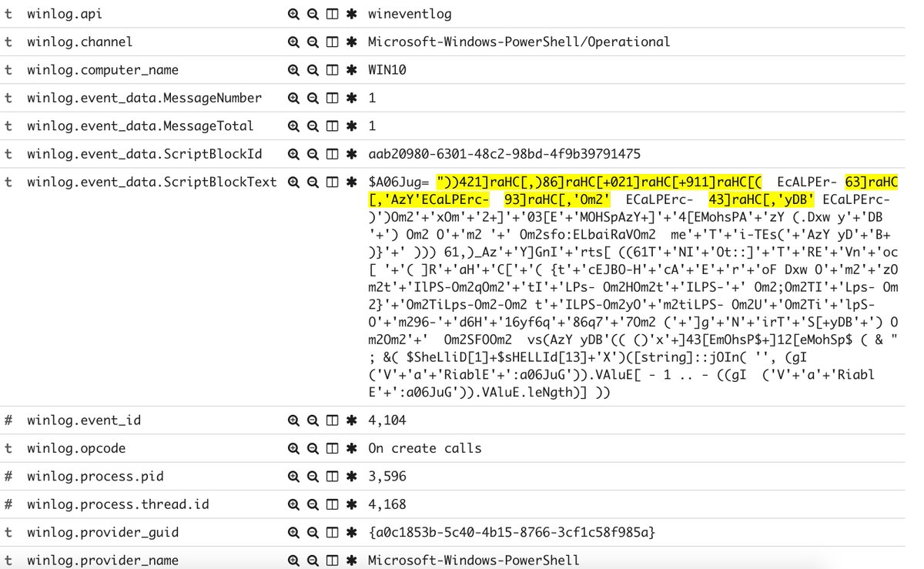Toggle ScriptBlockText column in table
Screen dimensions: 924x569
click(333, 182)
